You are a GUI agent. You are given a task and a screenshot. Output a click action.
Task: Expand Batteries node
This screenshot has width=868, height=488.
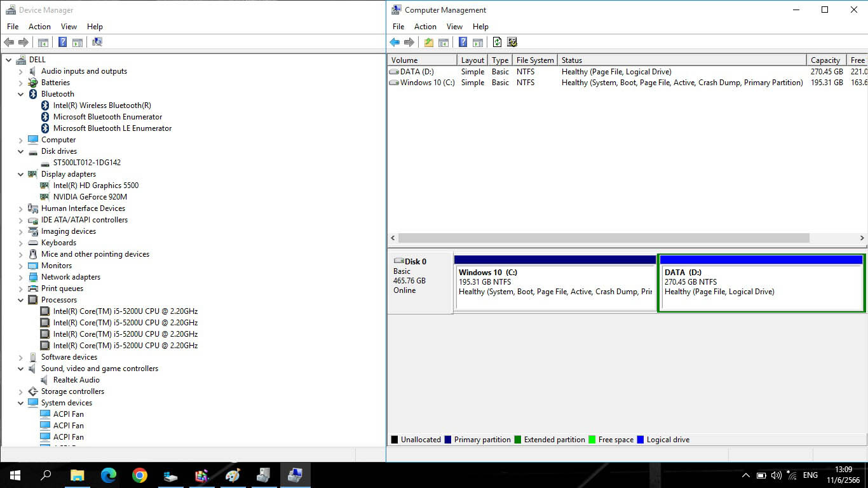point(20,83)
